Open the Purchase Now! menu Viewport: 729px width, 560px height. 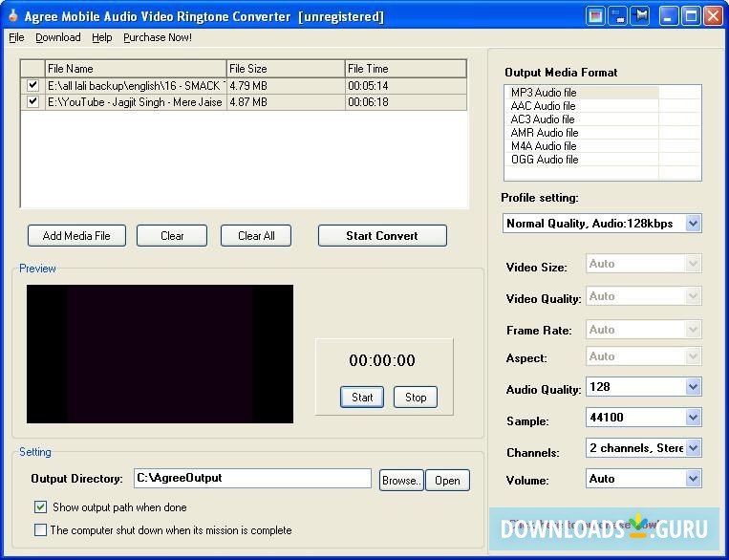click(158, 37)
